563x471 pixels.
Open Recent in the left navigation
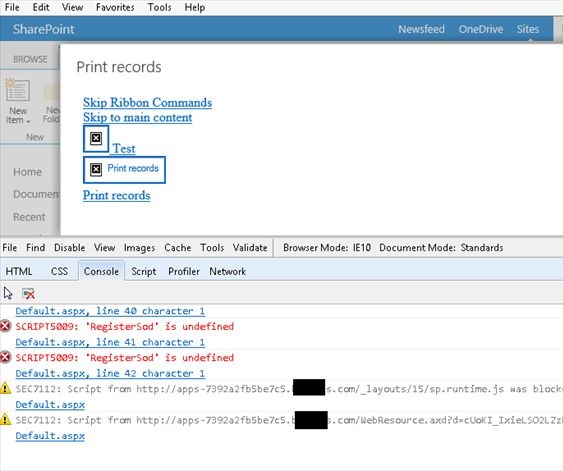[x=29, y=217]
